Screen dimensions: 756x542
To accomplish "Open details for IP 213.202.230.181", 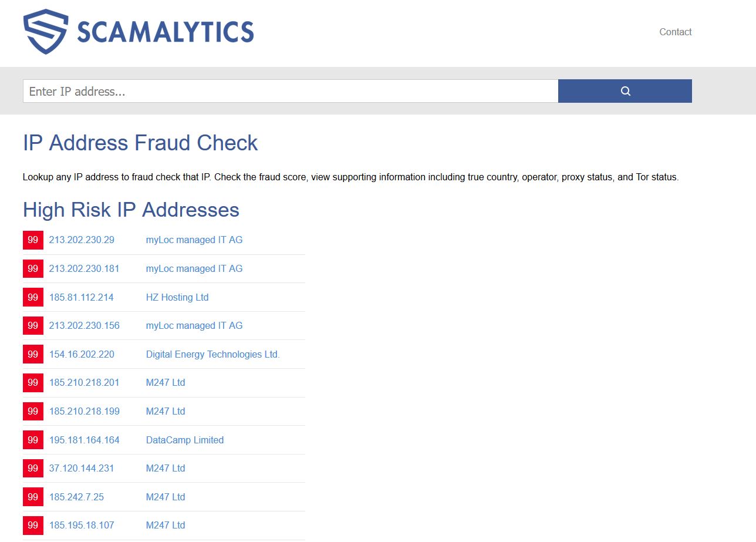I will [x=84, y=268].
